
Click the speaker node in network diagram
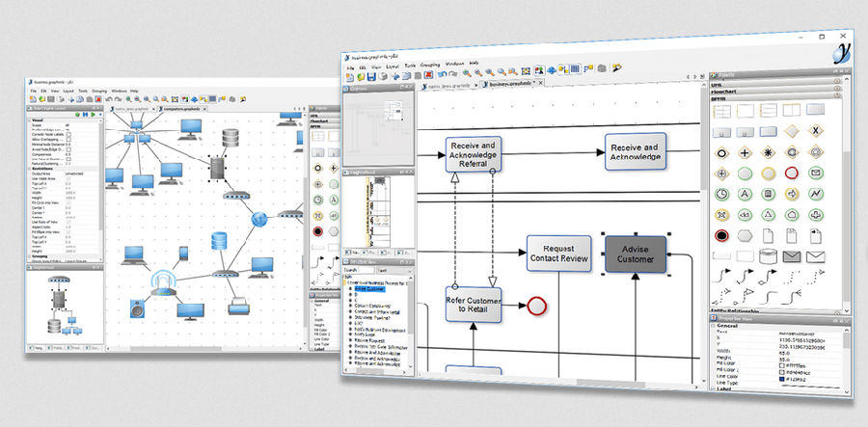137,310
